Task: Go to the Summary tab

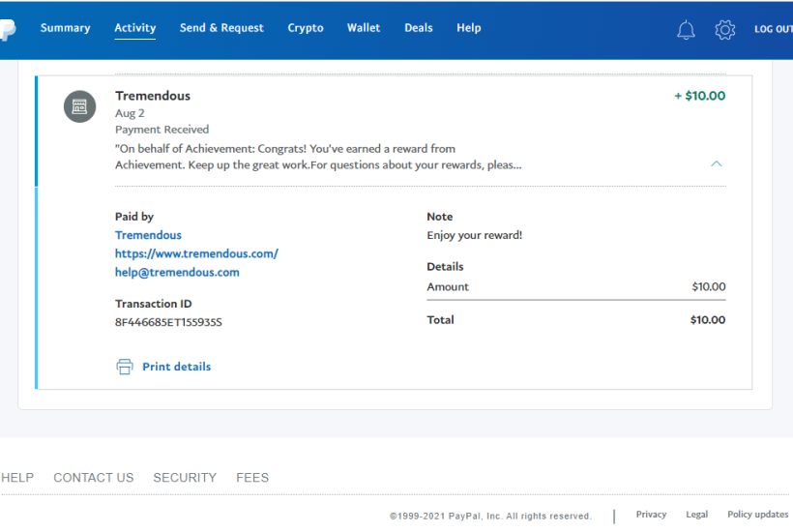Action: pyautogui.click(x=65, y=28)
